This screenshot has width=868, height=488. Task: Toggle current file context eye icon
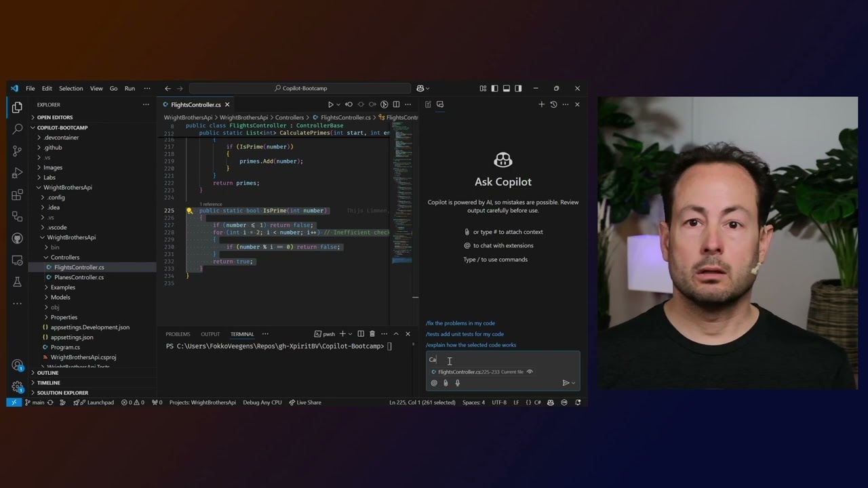[x=530, y=371]
